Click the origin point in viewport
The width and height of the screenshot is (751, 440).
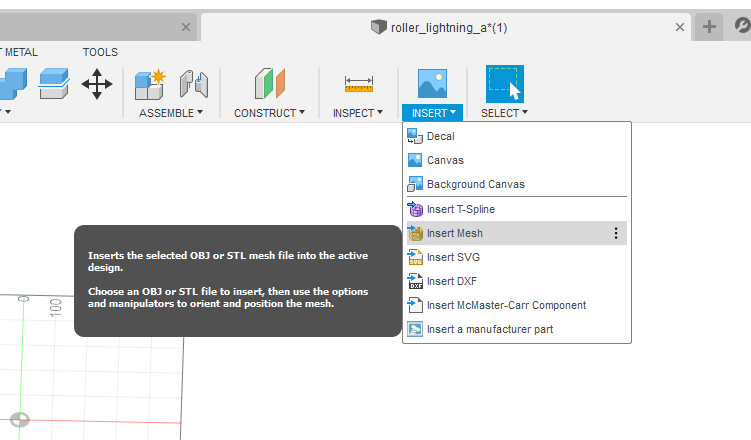[x=20, y=420]
